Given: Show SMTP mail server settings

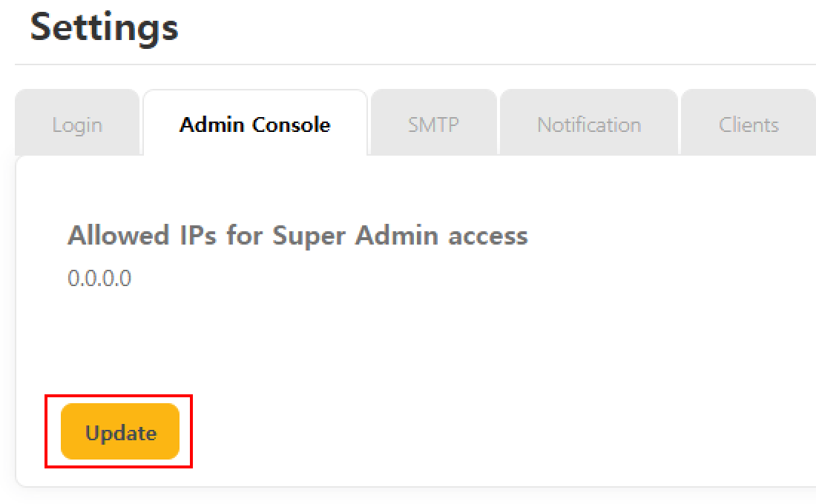Looking at the screenshot, I should pos(433,125).
